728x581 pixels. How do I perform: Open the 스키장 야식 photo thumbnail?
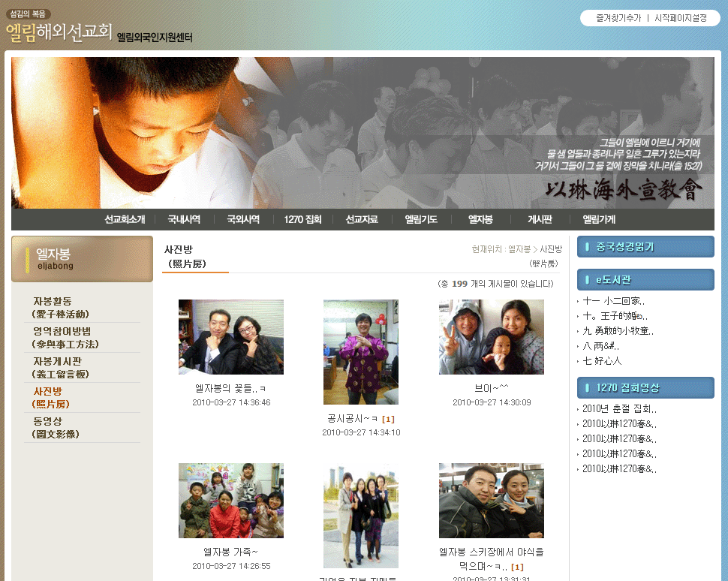coord(492,500)
